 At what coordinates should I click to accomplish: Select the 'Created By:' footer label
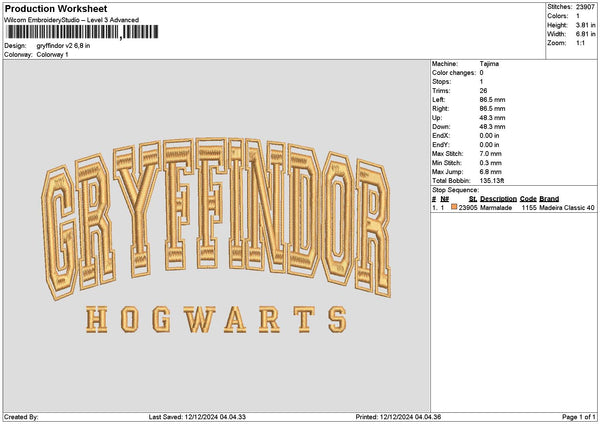click(21, 417)
